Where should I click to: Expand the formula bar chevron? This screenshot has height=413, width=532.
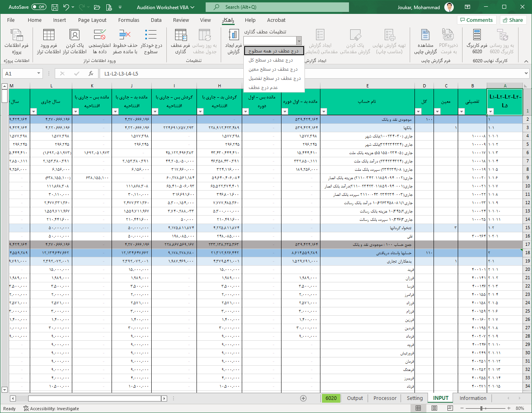pos(526,73)
